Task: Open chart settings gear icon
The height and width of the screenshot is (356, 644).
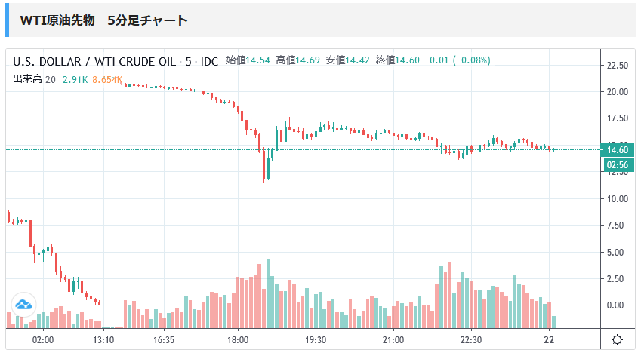Action: pos(617,340)
